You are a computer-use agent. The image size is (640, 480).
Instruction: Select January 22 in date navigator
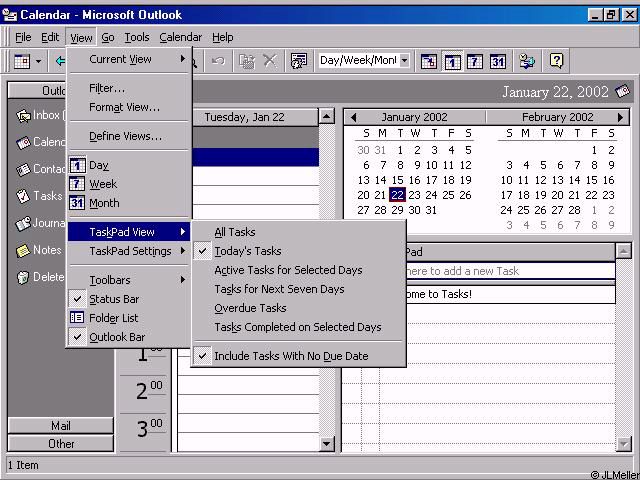(397, 195)
